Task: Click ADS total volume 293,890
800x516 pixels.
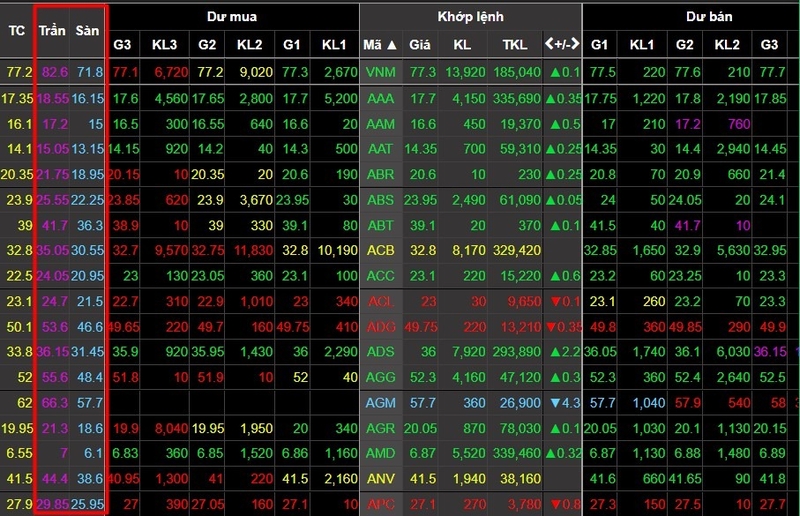Action: pyautogui.click(x=517, y=352)
